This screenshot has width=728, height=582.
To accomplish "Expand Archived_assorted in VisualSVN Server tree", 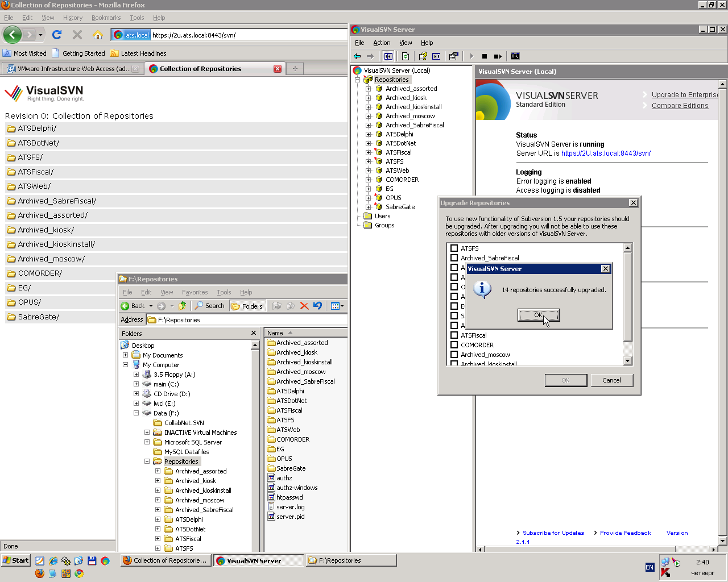I will pyautogui.click(x=368, y=89).
